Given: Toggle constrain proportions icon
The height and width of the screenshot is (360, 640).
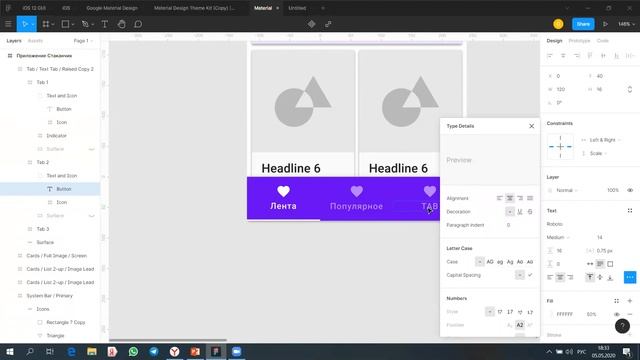Looking at the screenshot, I should pyautogui.click(x=630, y=89).
